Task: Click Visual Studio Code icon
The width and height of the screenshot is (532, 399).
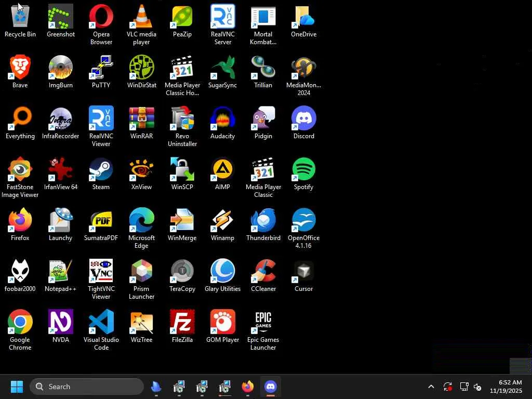Action: pyautogui.click(x=101, y=321)
